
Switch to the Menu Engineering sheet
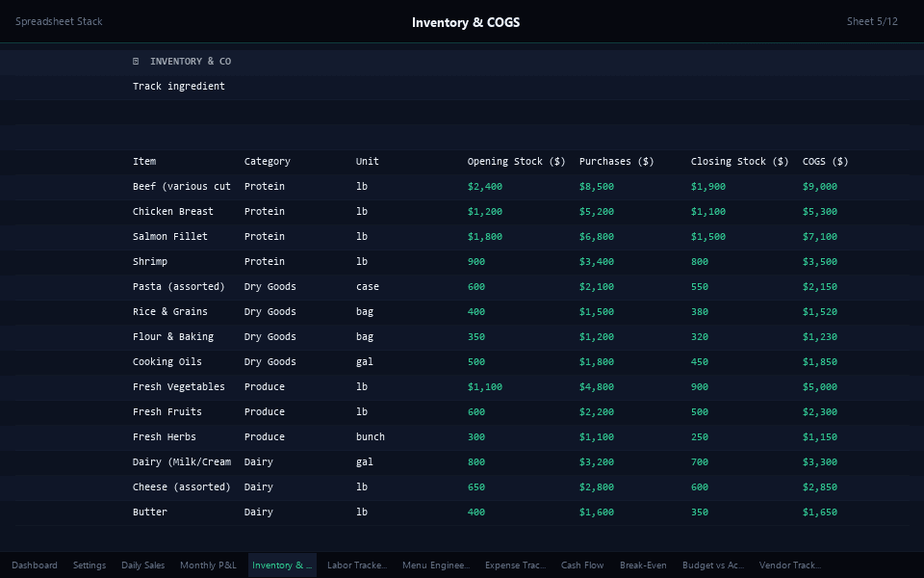[435, 565]
